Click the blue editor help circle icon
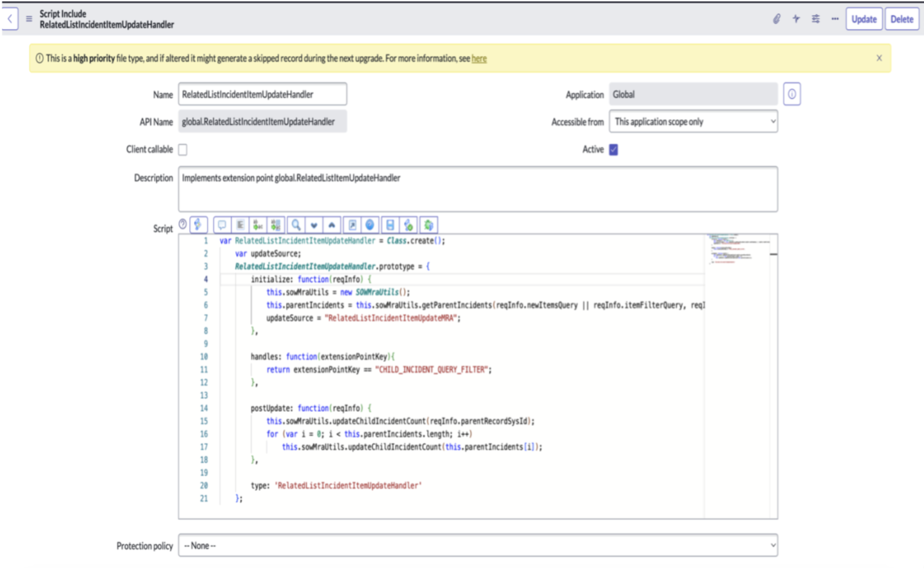Screen dimensions: 924x588 point(370,225)
